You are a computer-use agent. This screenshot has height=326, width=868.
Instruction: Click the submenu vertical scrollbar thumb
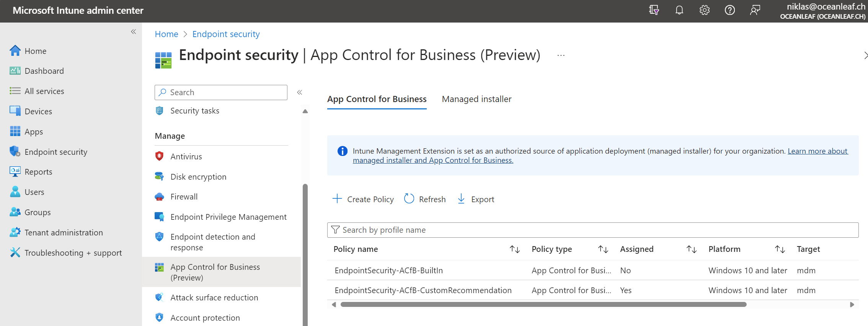tap(305, 255)
